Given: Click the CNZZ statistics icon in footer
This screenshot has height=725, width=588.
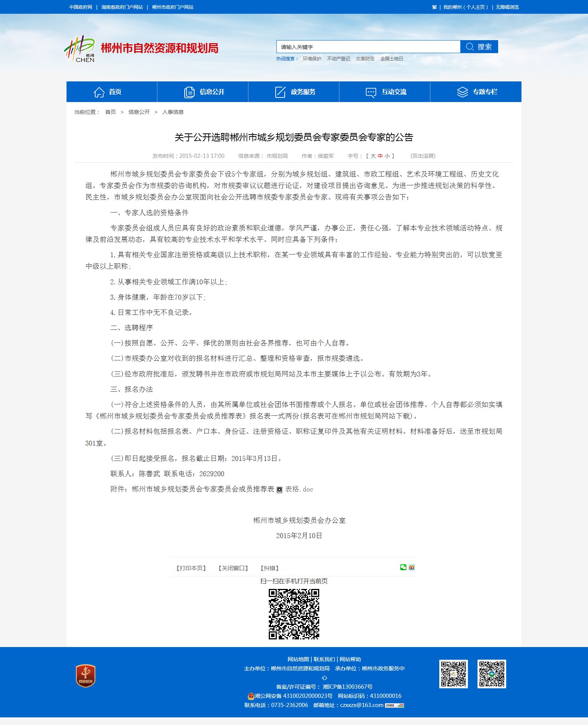Looking at the screenshot, I should click(x=395, y=706).
